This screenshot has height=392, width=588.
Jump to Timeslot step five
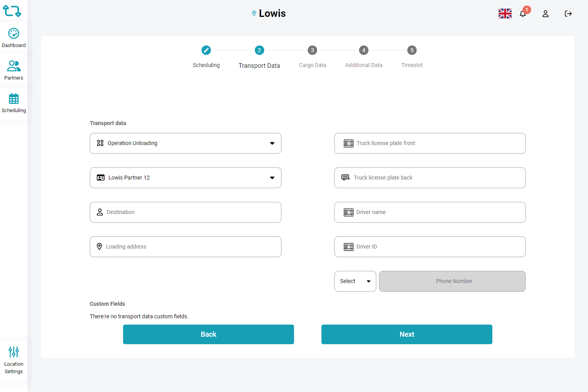pos(412,50)
